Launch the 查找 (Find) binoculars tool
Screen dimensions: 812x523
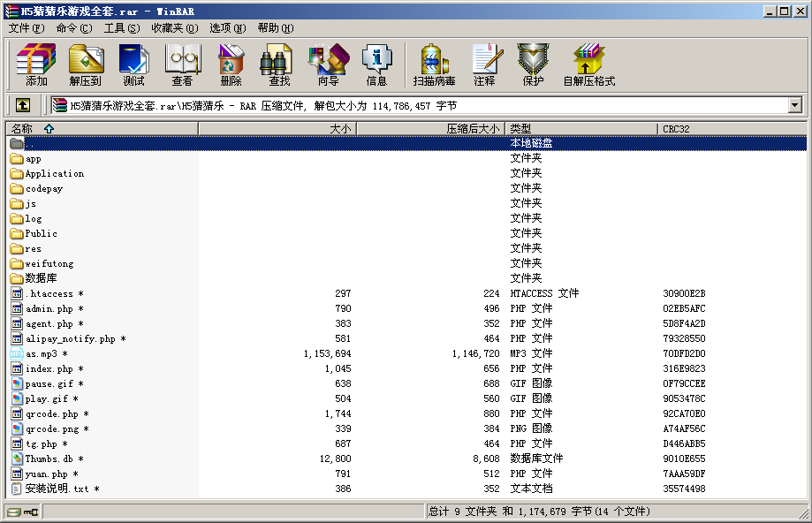tap(279, 65)
